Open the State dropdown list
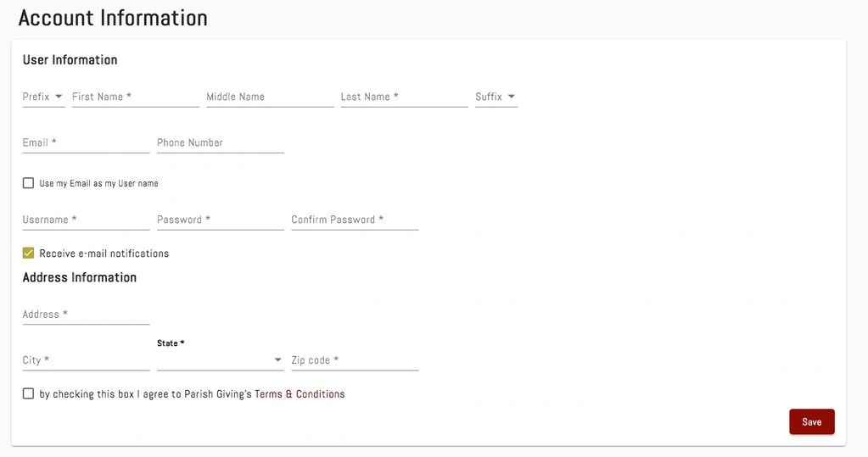Viewport: 868px width, 457px height. pyautogui.click(x=220, y=360)
